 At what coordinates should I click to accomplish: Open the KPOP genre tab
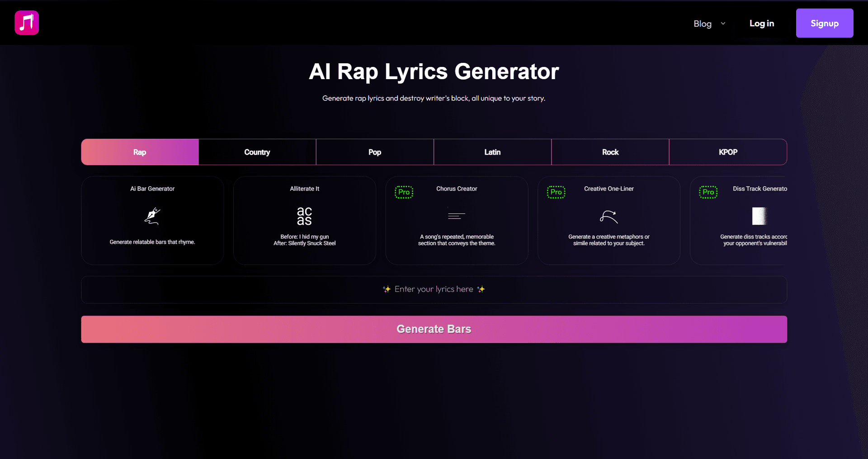click(x=728, y=152)
